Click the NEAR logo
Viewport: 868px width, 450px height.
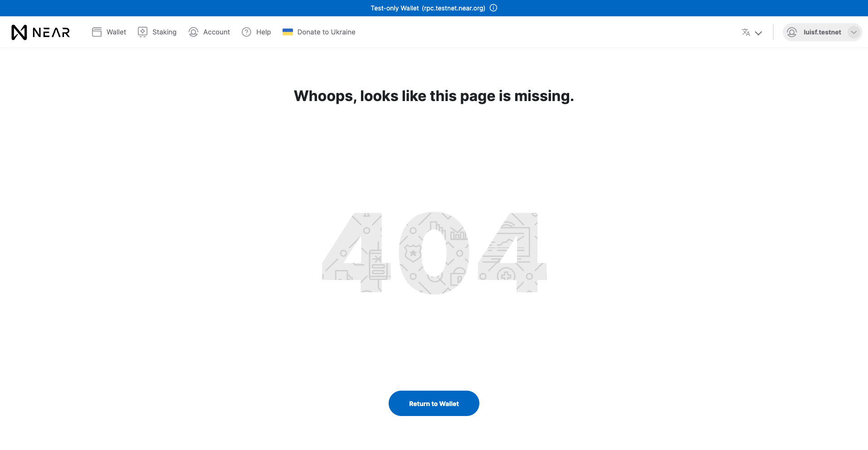point(40,32)
